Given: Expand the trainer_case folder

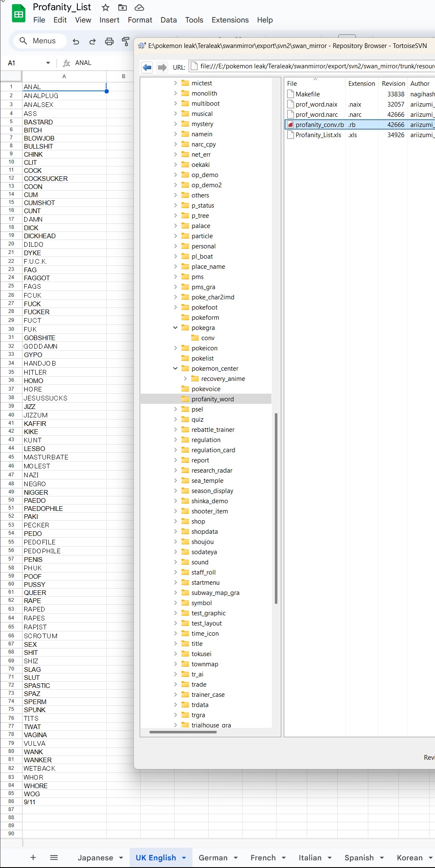Looking at the screenshot, I should (x=175, y=695).
